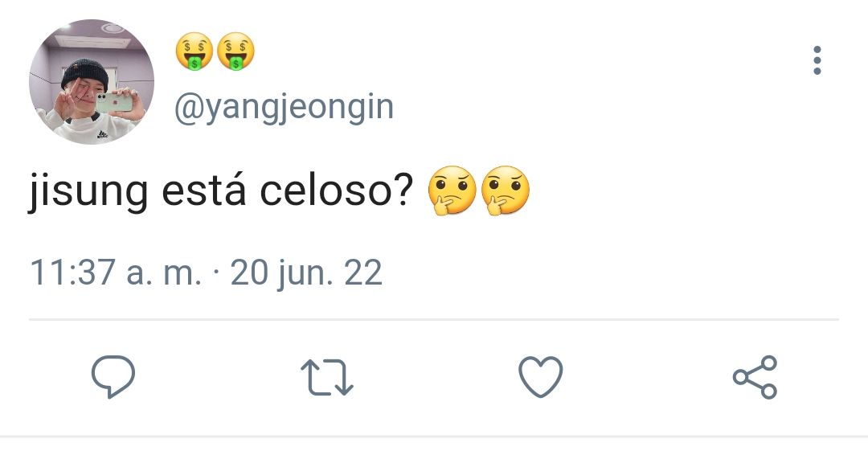This screenshot has width=868, height=451.
Task: Open the @yangjeongin profile handle
Action: (x=284, y=109)
